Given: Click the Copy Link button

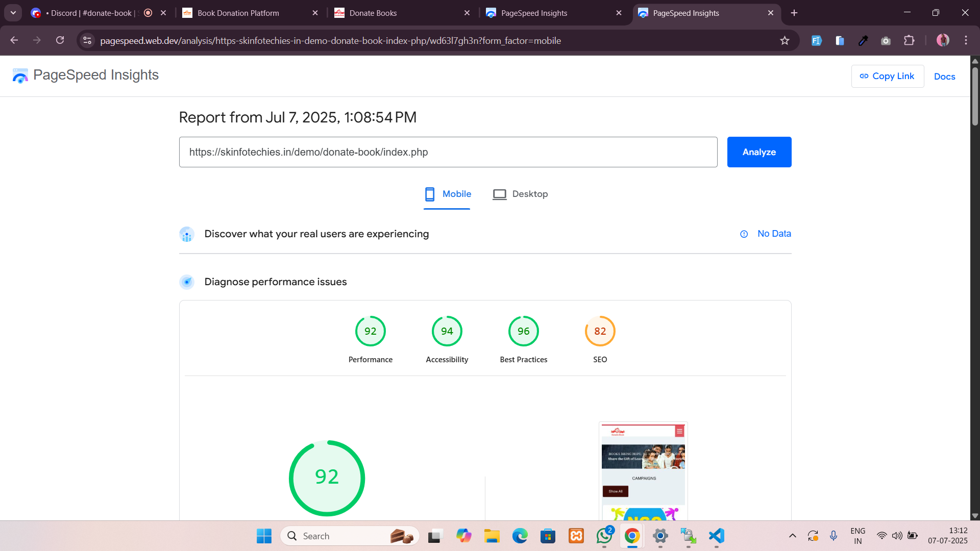Looking at the screenshot, I should point(887,77).
